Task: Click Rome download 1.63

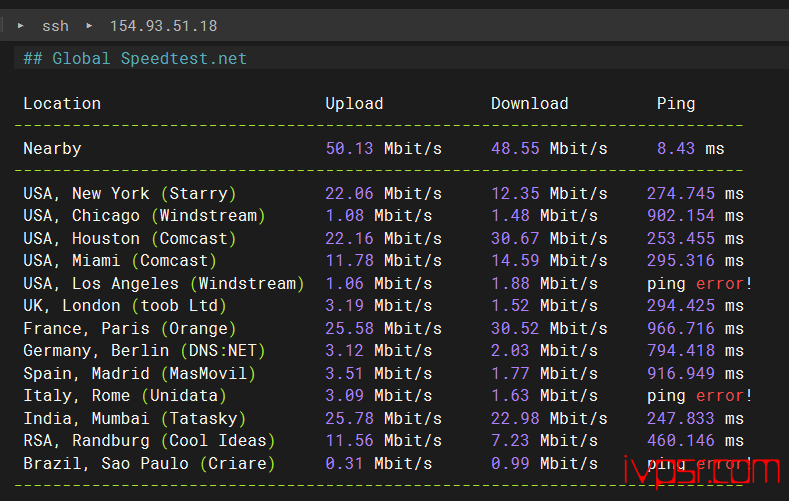Action: (510, 395)
